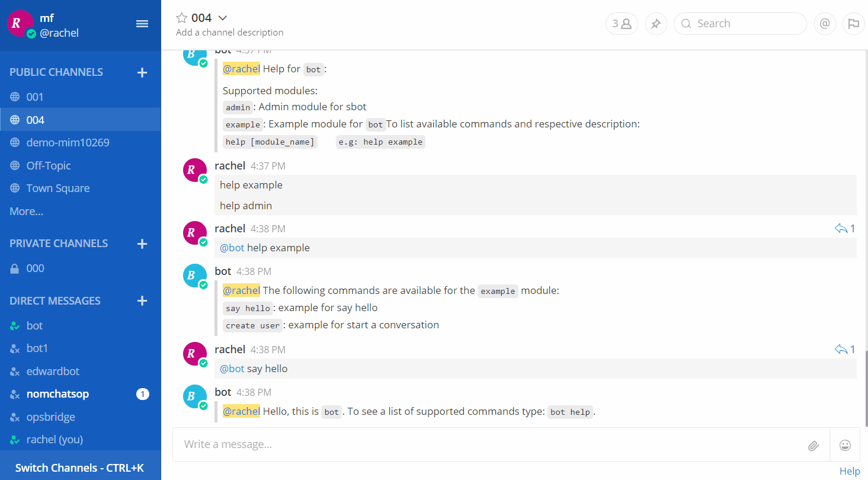868x480 pixels.
Task: Show flagged posts icon
Action: pyautogui.click(x=853, y=24)
